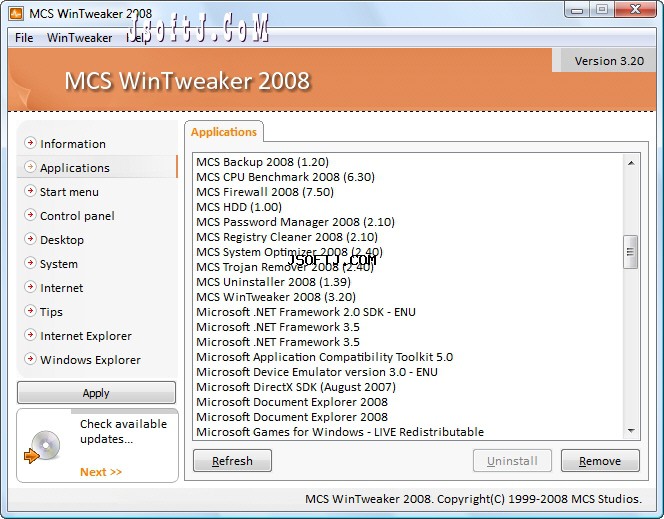This screenshot has height=519, width=664.
Task: Click the Apply button
Action: click(x=96, y=393)
